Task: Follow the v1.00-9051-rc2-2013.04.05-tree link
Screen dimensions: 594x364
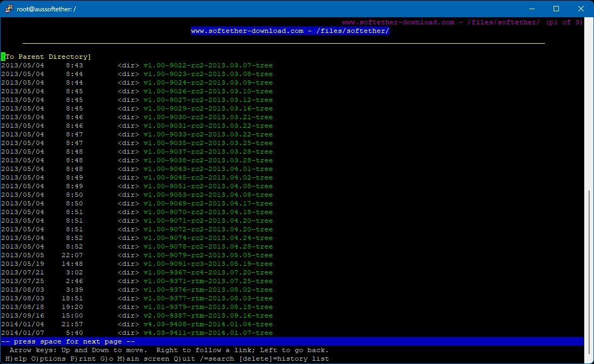Action: tap(208, 186)
